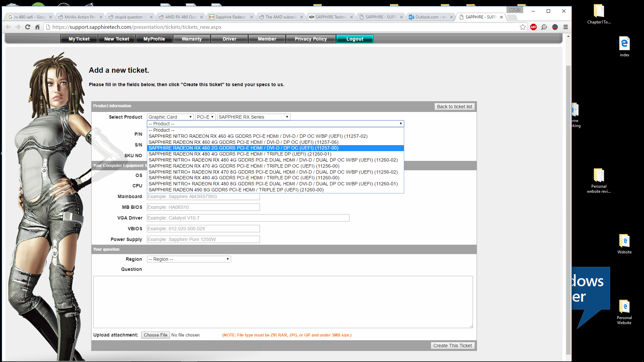
Task: Click the circular extension icon beside ABP
Action: [544, 27]
